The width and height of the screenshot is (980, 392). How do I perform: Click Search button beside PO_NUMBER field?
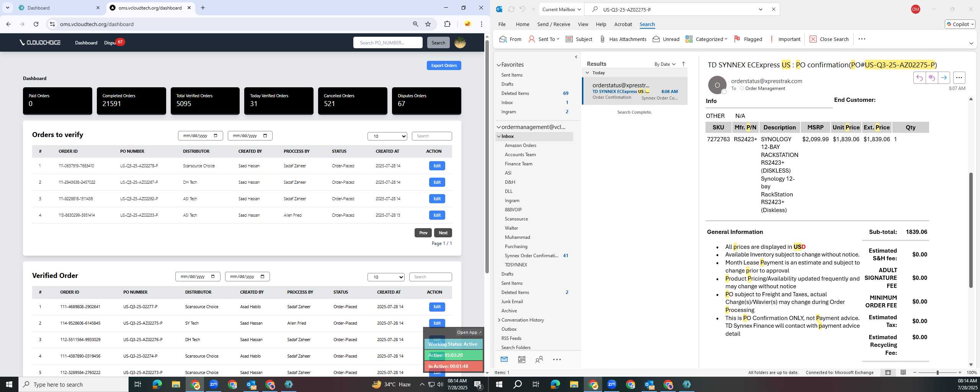pyautogui.click(x=438, y=42)
